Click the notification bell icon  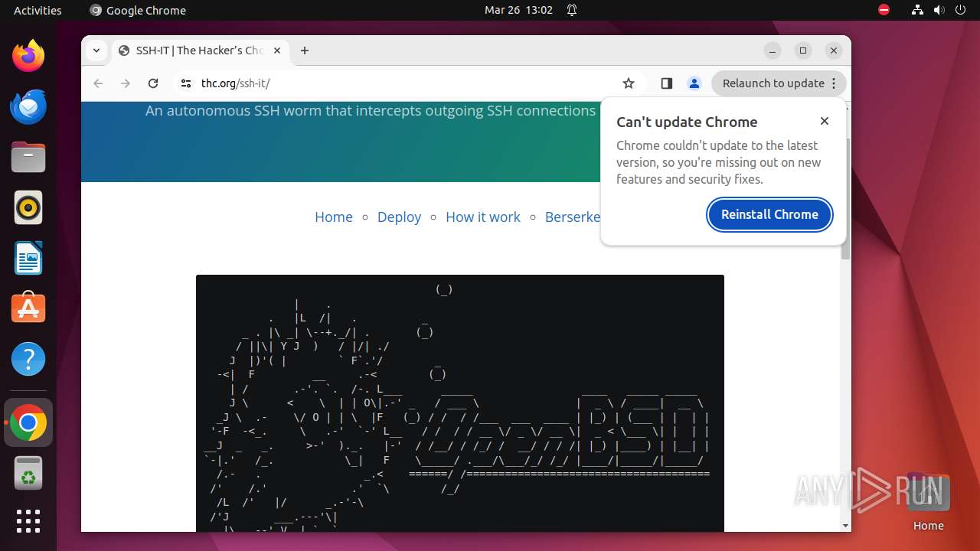[572, 10]
